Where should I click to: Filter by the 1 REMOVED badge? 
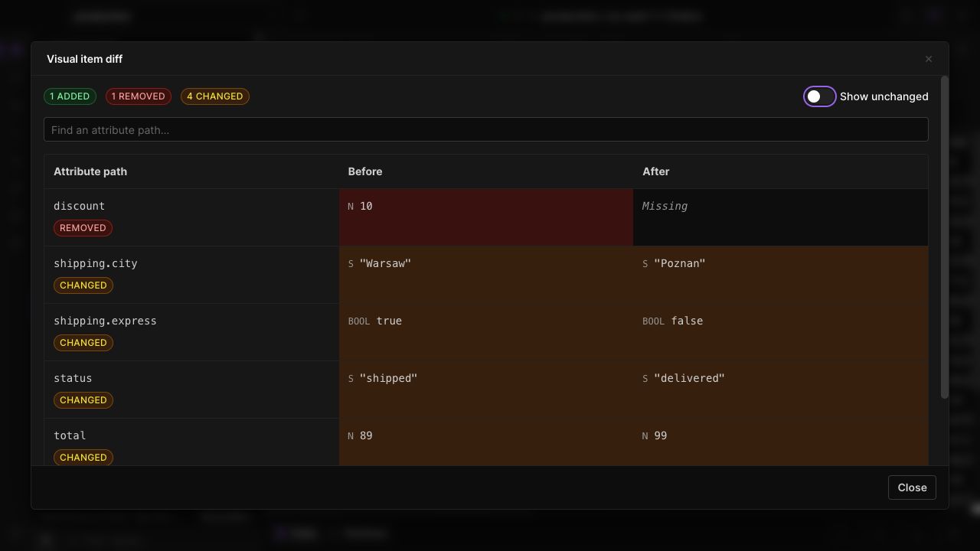click(x=138, y=96)
